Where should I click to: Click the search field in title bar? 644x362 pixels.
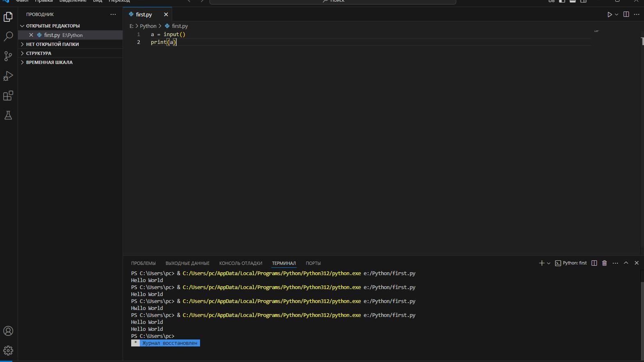pyautogui.click(x=332, y=1)
